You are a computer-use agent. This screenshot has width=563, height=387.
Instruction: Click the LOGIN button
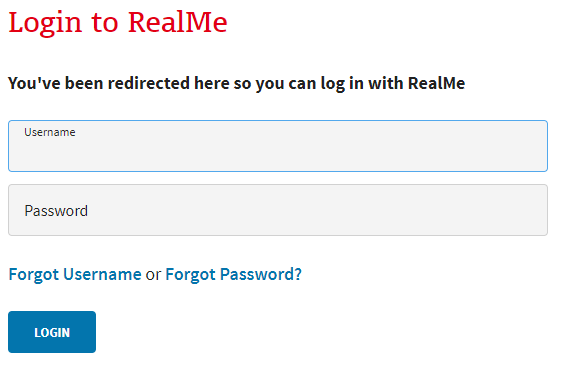pyautogui.click(x=52, y=332)
